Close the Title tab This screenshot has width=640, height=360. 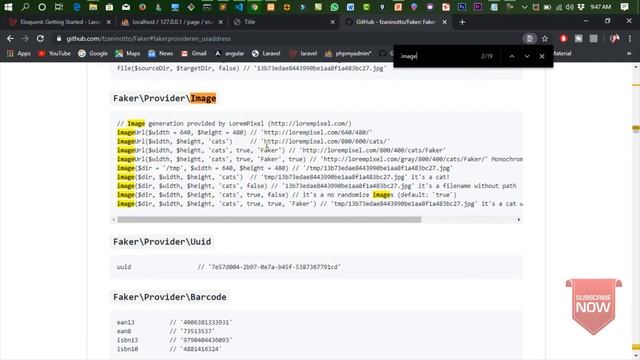(332, 22)
